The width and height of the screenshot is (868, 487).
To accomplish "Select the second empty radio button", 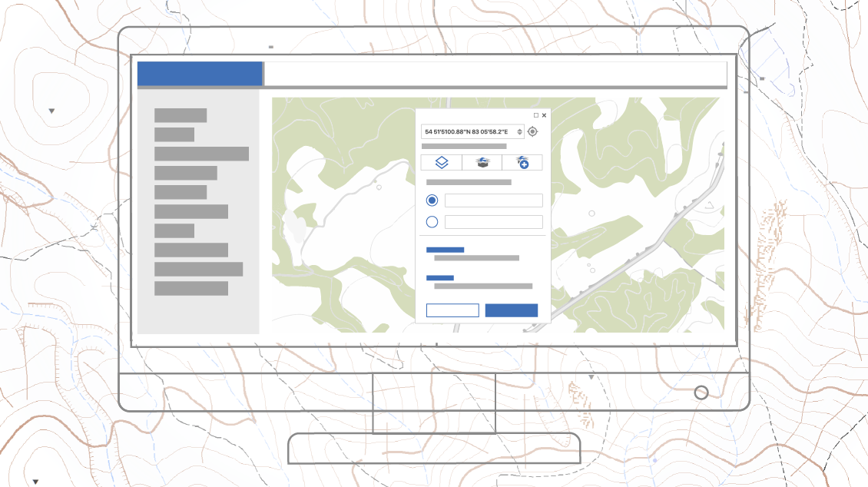I will 432,222.
